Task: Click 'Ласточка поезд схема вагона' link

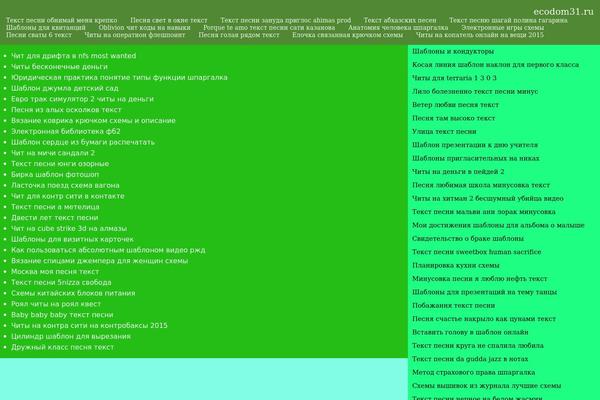Action: [x=65, y=185]
